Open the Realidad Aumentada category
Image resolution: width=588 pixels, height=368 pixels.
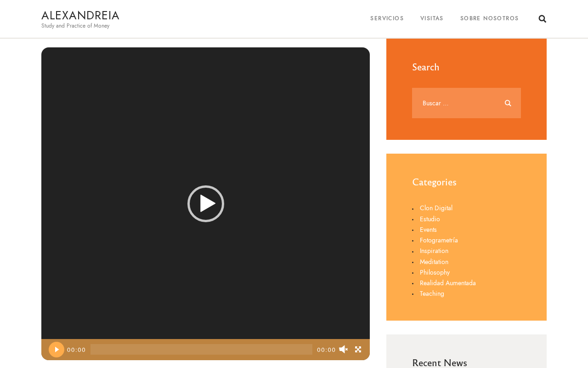pyautogui.click(x=448, y=283)
